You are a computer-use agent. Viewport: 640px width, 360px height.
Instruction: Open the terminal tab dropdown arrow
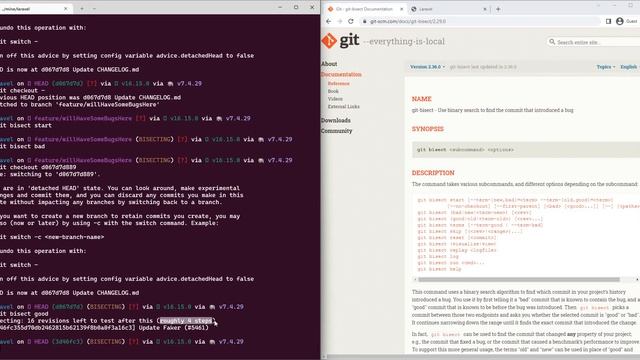click(x=94, y=9)
